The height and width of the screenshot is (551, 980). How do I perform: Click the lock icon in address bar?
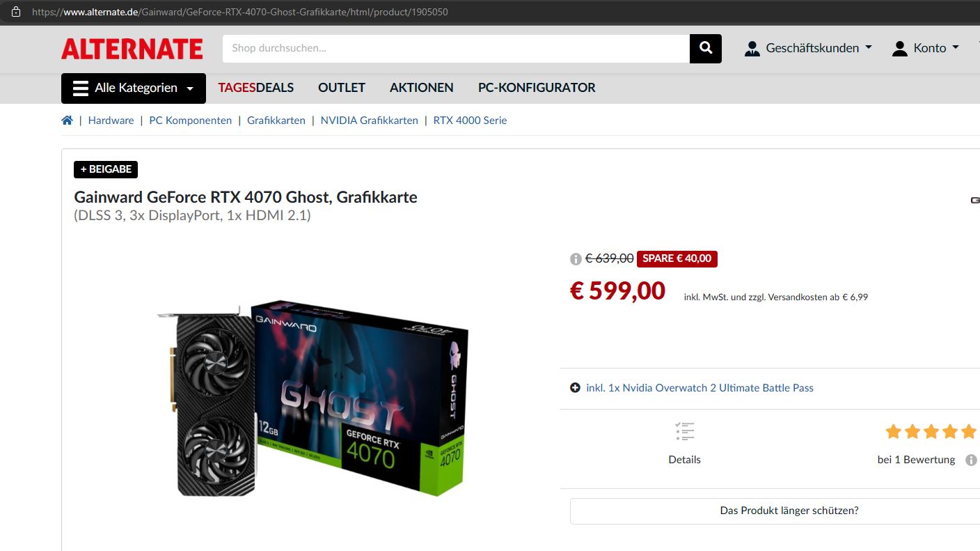coord(16,12)
